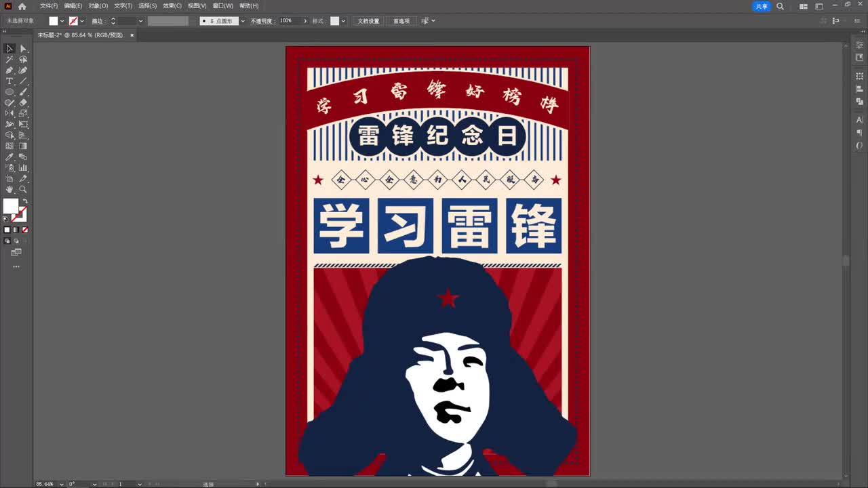Open the Transform panel icon
The height and width of the screenshot is (488, 868).
coord(859,77)
